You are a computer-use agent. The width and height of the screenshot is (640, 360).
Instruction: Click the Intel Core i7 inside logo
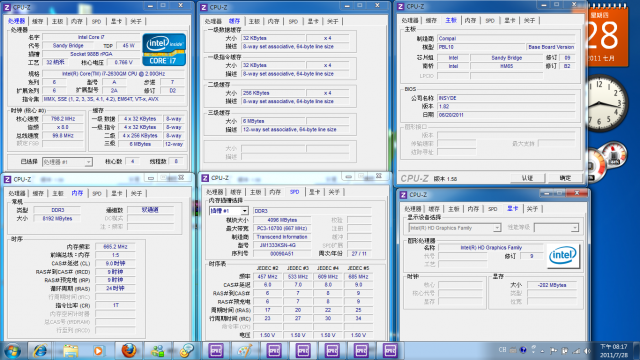[164, 49]
